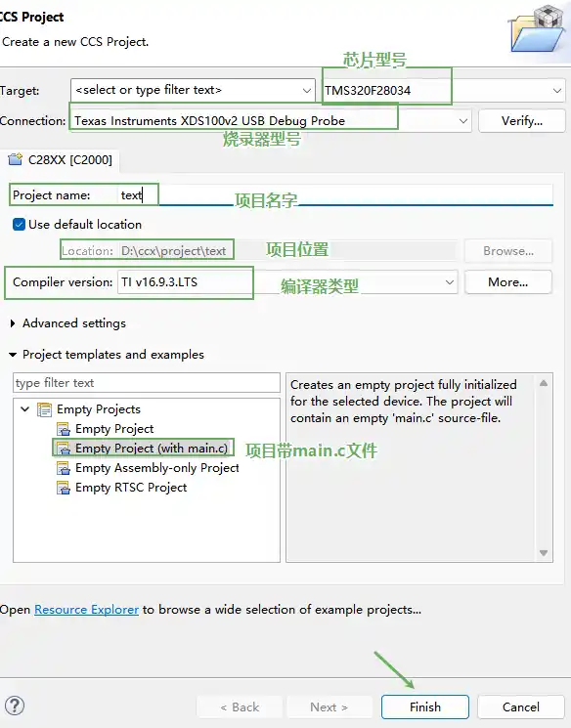Screen dimensions: 571x728
Task: Open the TMS320F28034 device dropdown
Action: pyautogui.click(x=557, y=90)
